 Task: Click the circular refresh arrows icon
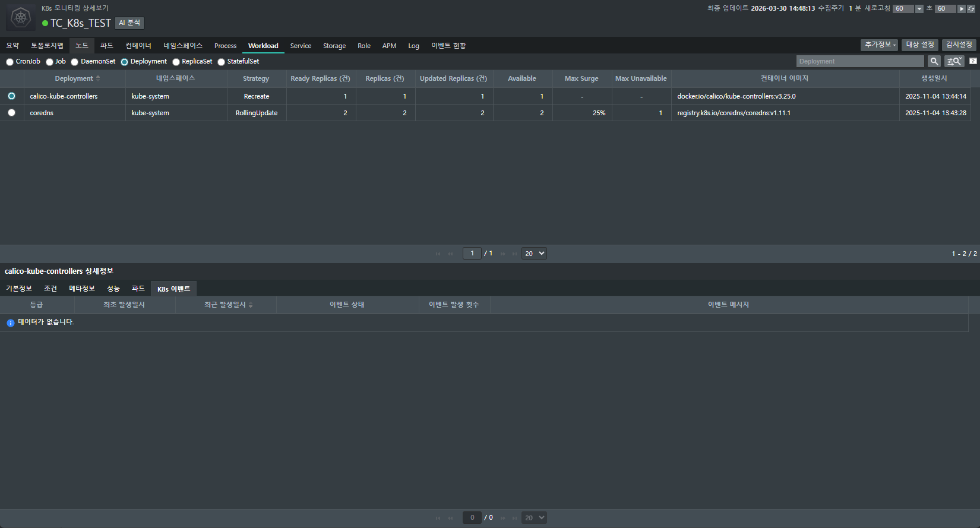point(971,9)
